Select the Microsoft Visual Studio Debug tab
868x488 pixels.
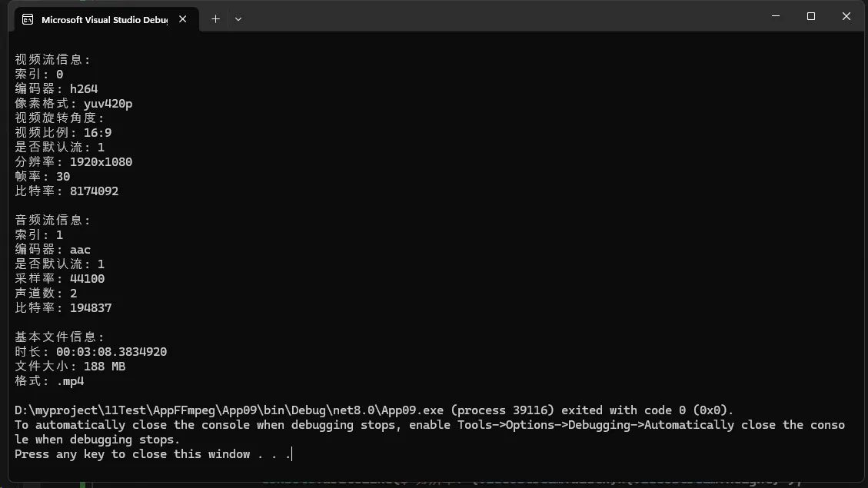click(104, 19)
